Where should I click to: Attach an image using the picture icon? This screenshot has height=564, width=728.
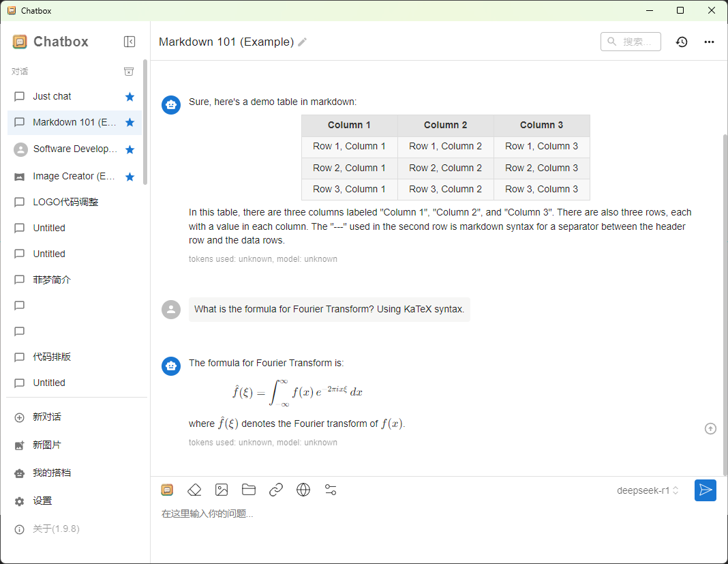222,490
